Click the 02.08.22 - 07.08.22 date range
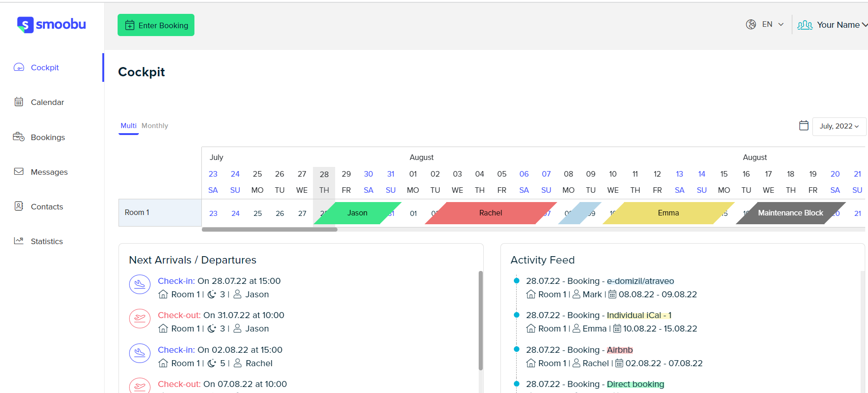This screenshot has width=868, height=393. tap(664, 363)
